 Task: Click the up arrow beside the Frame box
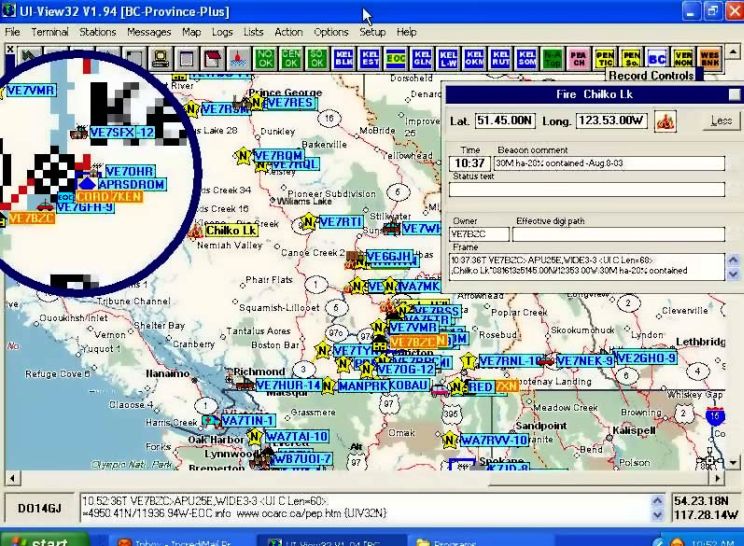tap(733, 260)
